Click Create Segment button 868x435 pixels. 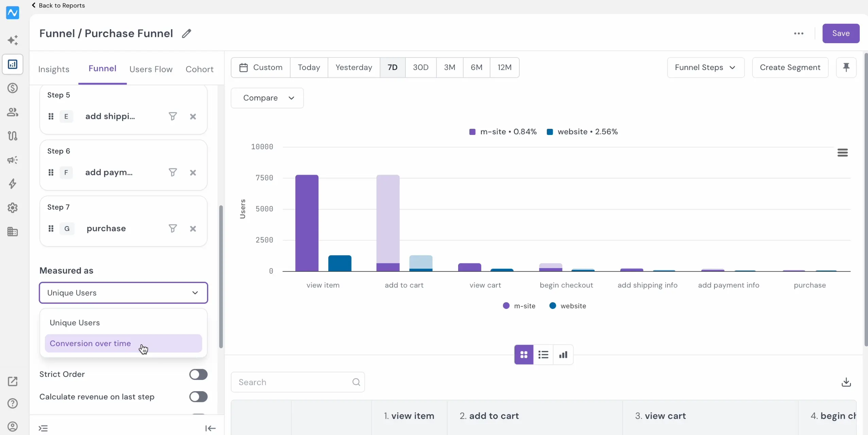(x=790, y=67)
